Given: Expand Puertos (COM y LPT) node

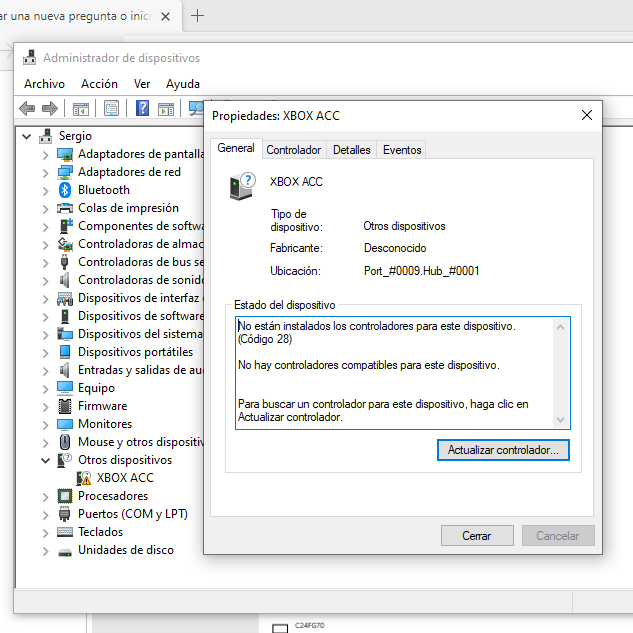Looking at the screenshot, I should (x=46, y=515).
